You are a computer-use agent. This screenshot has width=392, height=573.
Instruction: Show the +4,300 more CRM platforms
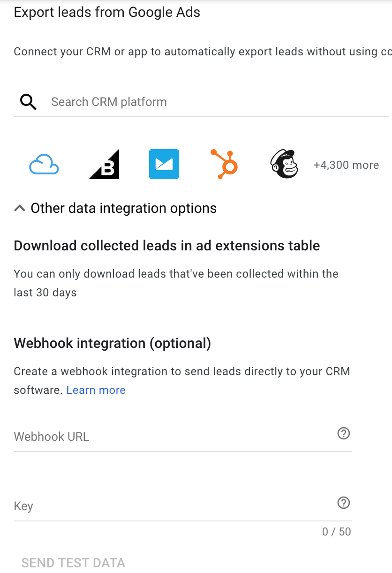346,165
